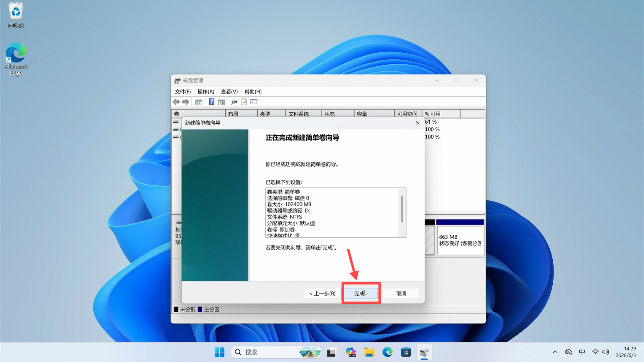The width and height of the screenshot is (644, 362).
Task: Click the Wi-Fi network tray icon
Action: tap(595, 352)
